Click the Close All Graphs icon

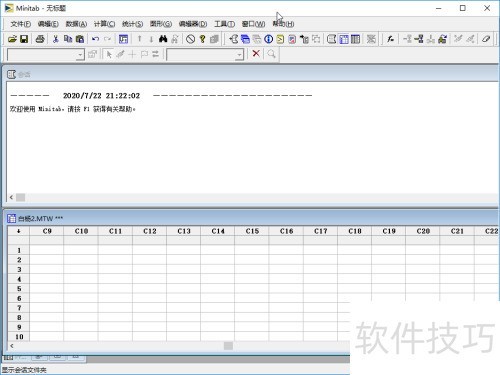(371, 39)
